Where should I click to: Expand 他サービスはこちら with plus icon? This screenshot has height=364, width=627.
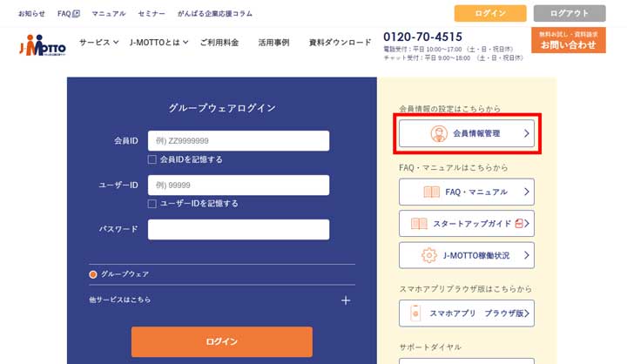346,300
